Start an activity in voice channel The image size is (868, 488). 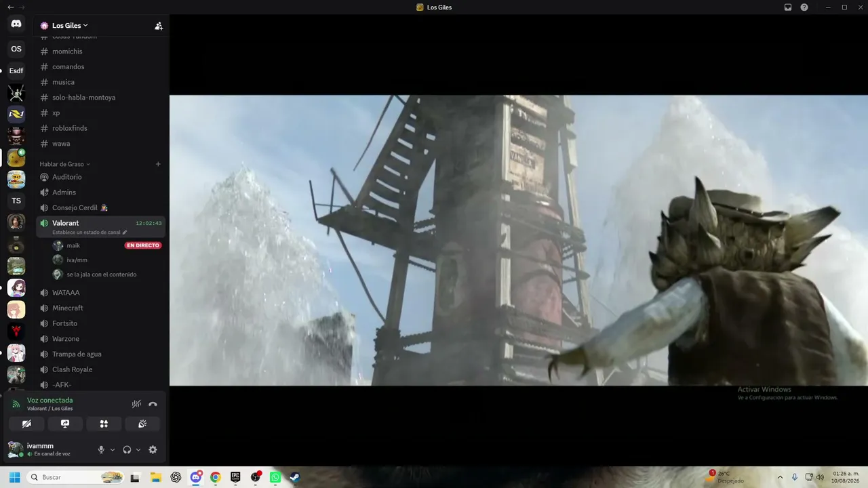tap(104, 424)
